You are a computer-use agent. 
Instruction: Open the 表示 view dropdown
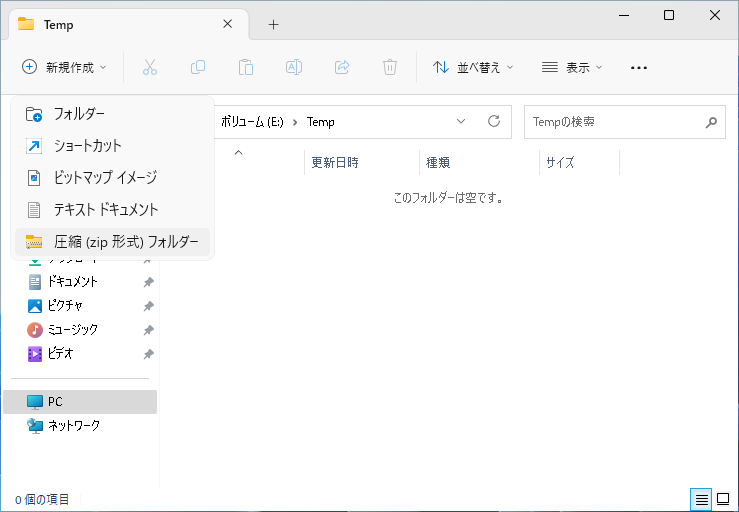(572, 67)
